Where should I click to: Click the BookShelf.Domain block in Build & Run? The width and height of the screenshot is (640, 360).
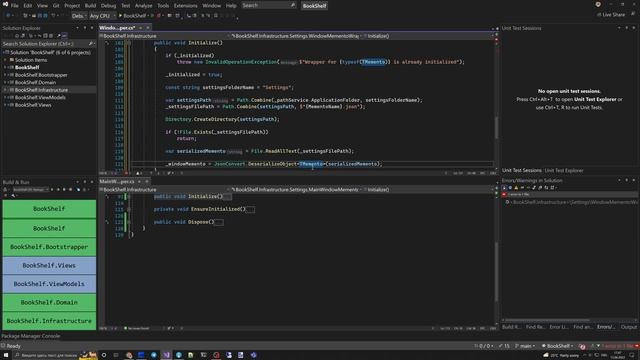[x=49, y=302]
